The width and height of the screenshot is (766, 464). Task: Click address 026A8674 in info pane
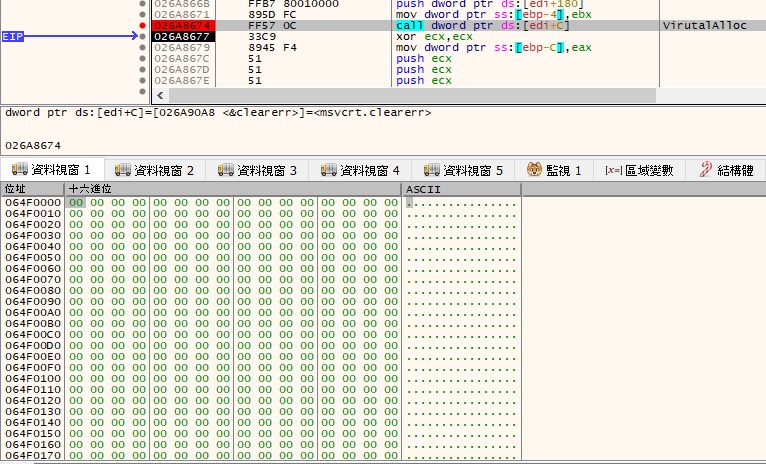click(x=33, y=146)
